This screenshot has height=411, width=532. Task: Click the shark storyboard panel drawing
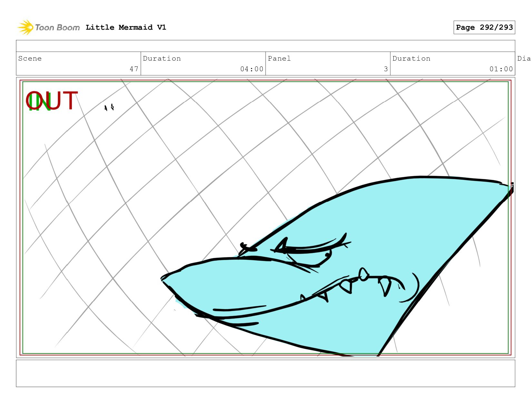pos(266,218)
